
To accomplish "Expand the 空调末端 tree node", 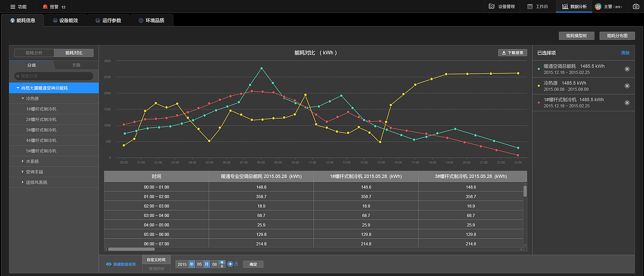I will (23, 172).
